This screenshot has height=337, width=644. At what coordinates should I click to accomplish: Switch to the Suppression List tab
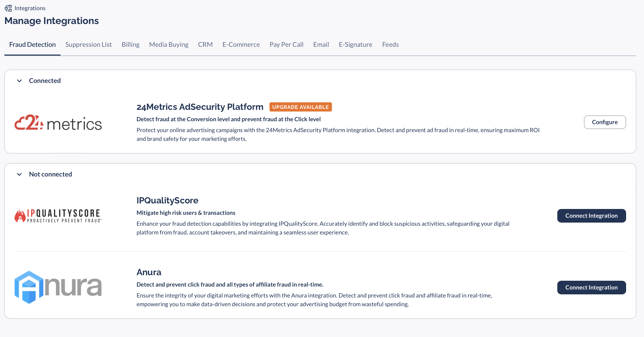tap(89, 45)
